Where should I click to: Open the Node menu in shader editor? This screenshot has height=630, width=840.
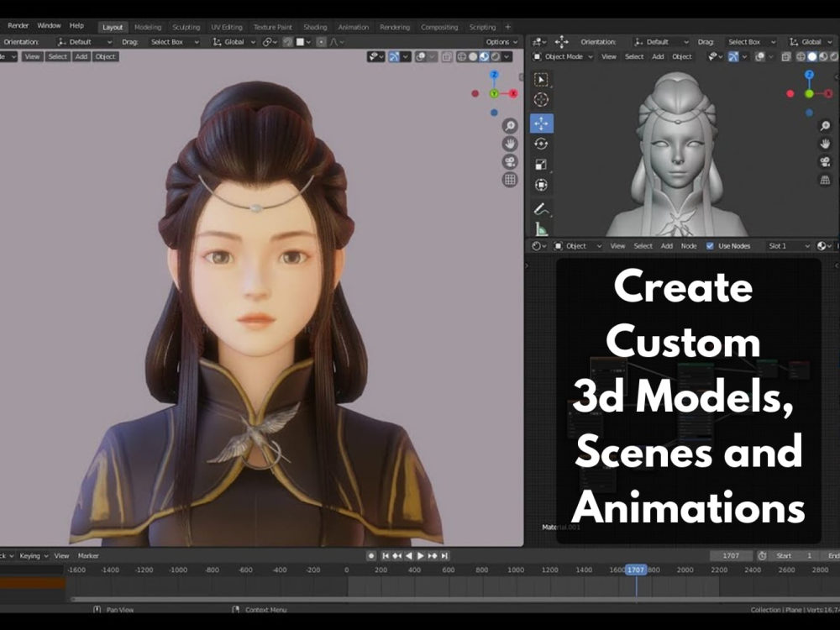[x=689, y=246]
